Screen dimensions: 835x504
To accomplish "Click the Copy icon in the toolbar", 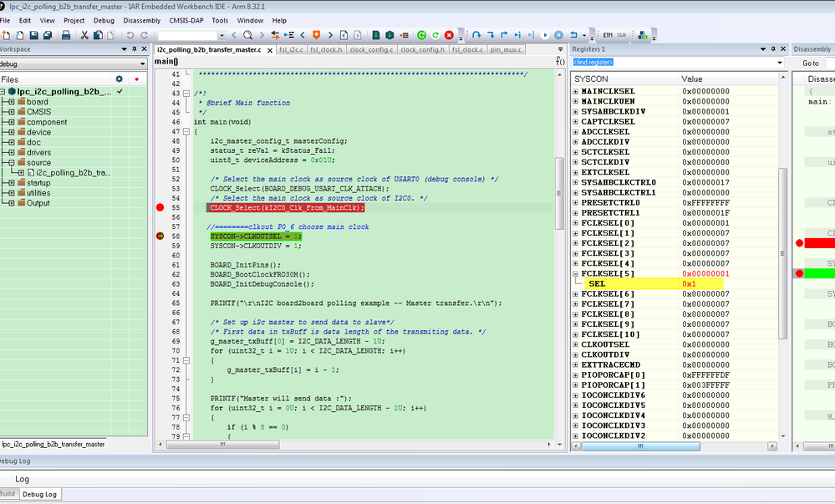I will (x=98, y=35).
